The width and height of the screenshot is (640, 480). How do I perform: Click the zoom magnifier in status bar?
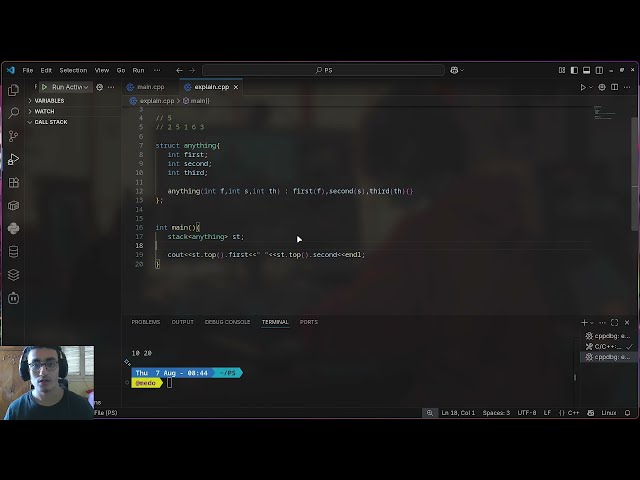[x=430, y=413]
